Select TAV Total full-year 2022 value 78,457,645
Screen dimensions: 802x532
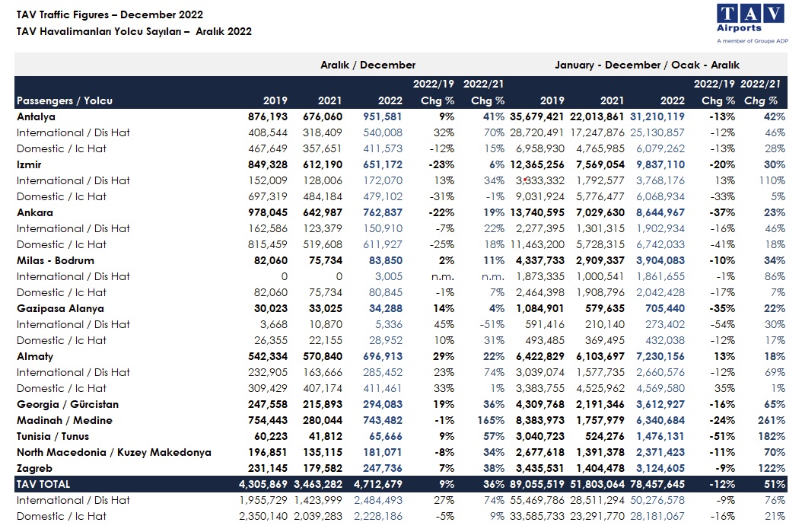pyautogui.click(x=657, y=484)
